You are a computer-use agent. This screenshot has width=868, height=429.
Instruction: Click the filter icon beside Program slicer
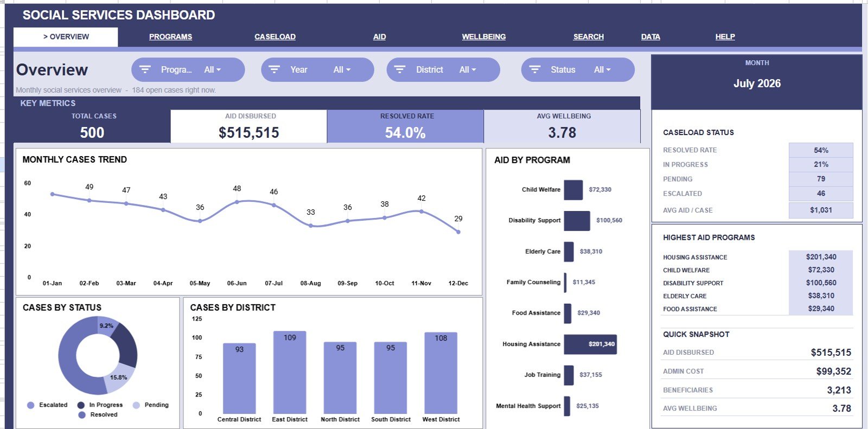pos(145,69)
